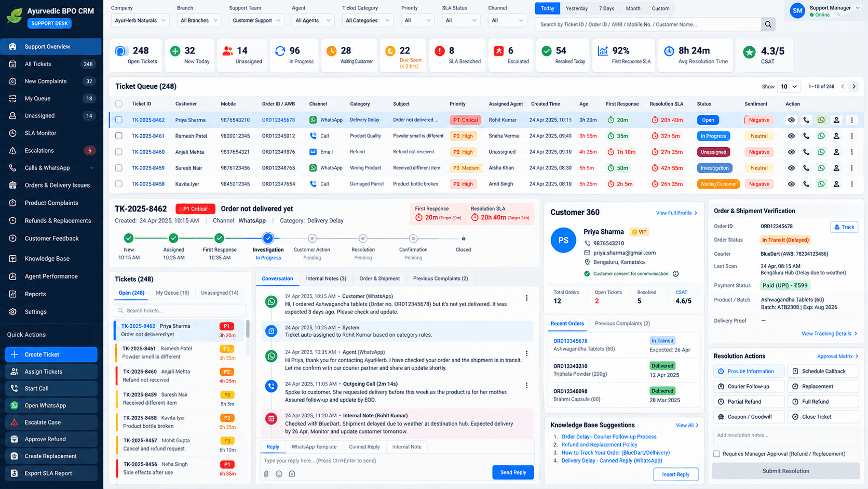The height and width of the screenshot is (489, 868).
Task: Tick checkbox for ticket TK-2025-8460
Action: [119, 152]
